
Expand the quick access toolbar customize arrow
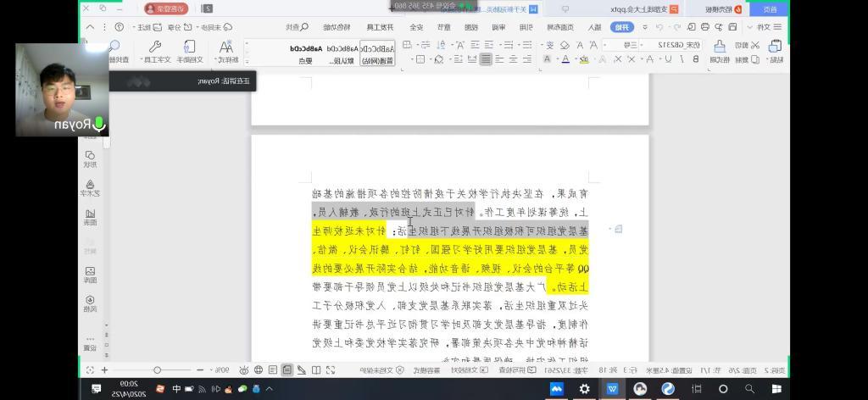click(645, 27)
